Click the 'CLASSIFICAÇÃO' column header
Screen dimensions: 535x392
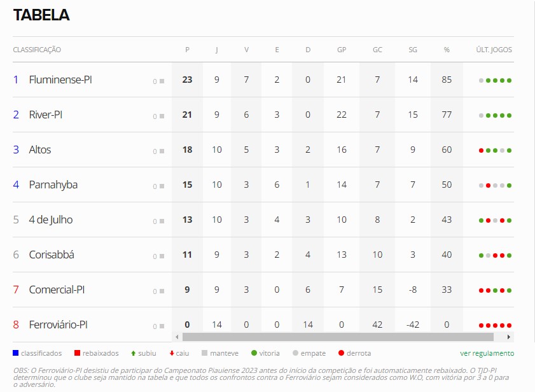(37, 50)
